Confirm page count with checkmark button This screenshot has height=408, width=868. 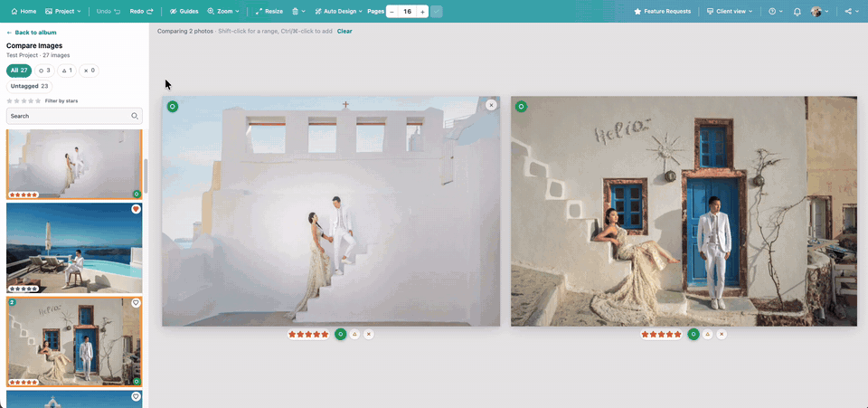pyautogui.click(x=436, y=12)
